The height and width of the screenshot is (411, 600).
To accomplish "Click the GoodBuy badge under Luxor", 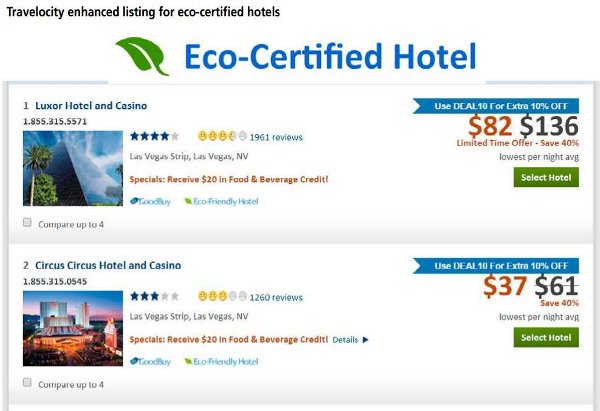I will click(x=150, y=201).
